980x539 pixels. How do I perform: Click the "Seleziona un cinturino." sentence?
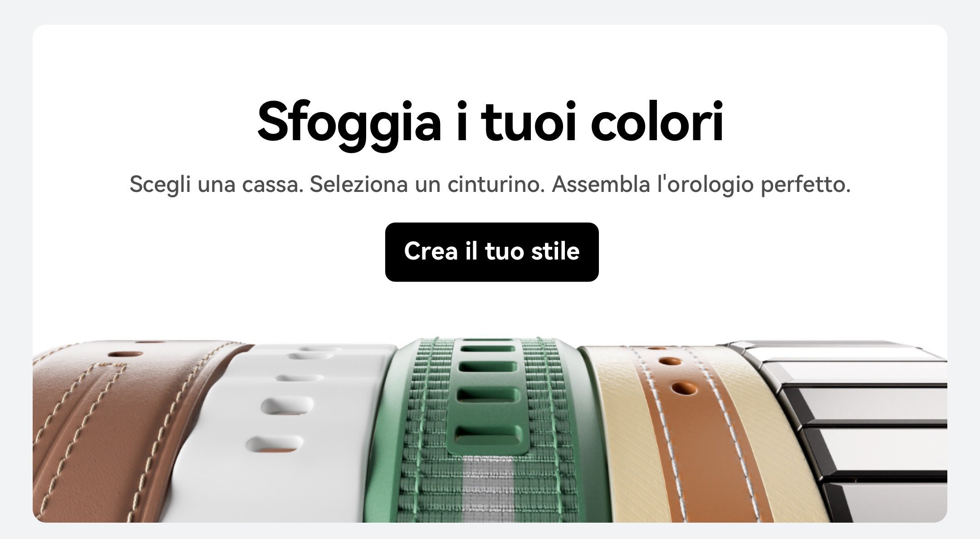click(427, 184)
